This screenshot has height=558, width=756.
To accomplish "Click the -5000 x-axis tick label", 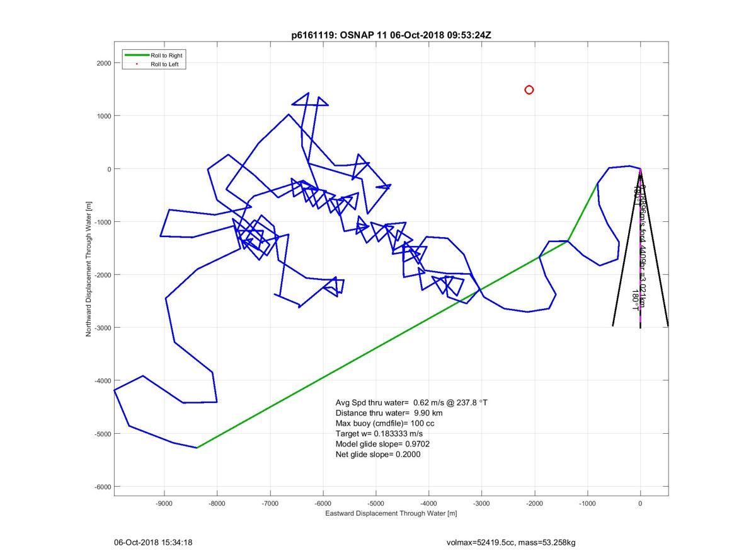I will (x=376, y=503).
